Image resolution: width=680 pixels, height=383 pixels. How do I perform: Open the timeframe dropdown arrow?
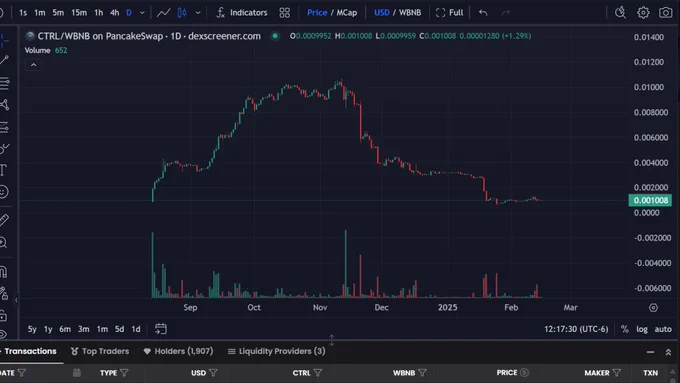pos(142,13)
